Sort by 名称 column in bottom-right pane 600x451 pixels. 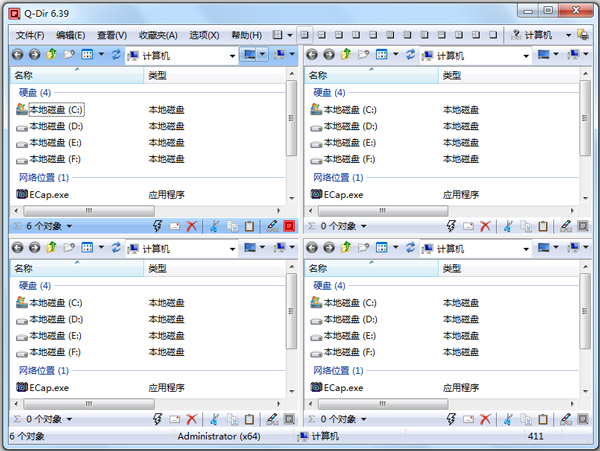coord(371,269)
